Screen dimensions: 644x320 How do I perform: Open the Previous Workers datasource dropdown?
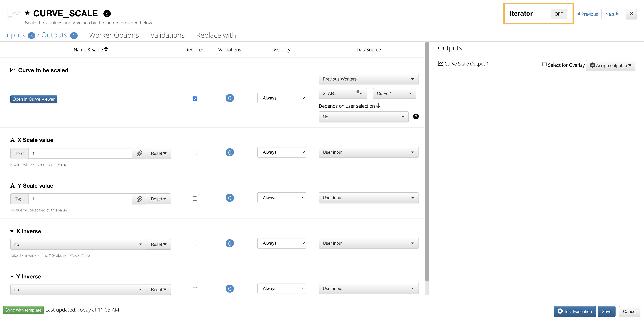368,79
